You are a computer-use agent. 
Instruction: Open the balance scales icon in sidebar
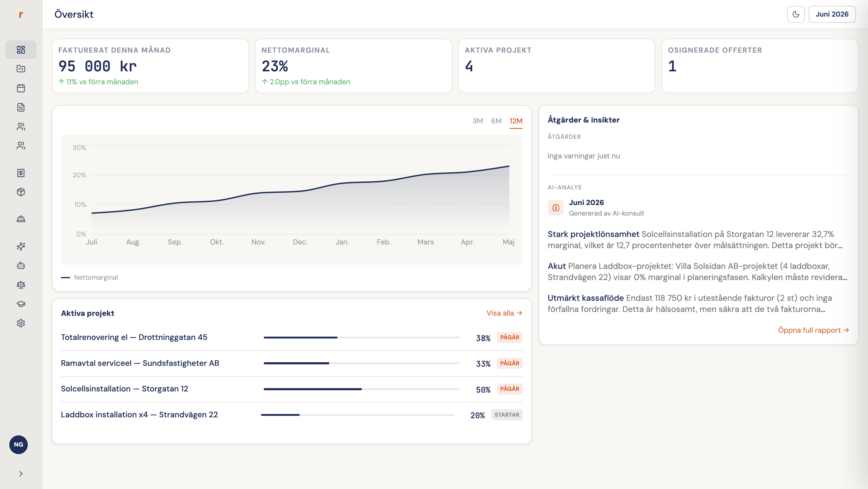[21, 285]
